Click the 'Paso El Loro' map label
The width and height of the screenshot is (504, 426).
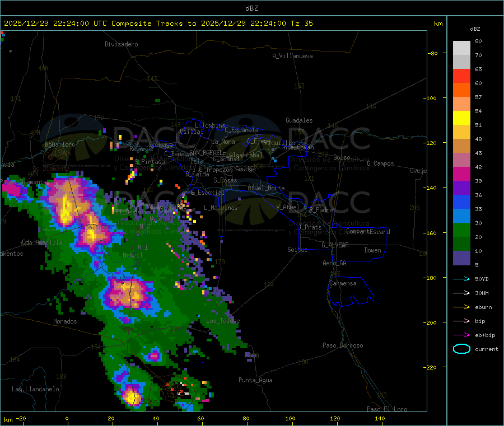point(387,409)
